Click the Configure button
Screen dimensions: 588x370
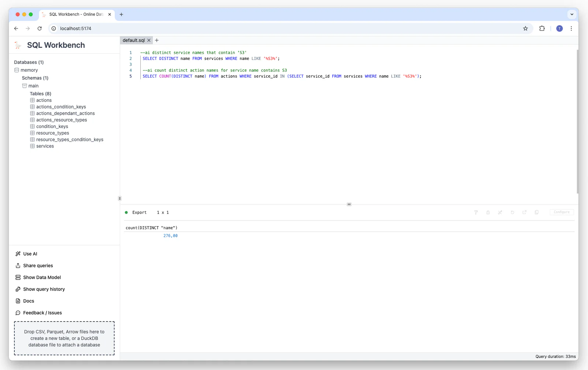pos(562,212)
